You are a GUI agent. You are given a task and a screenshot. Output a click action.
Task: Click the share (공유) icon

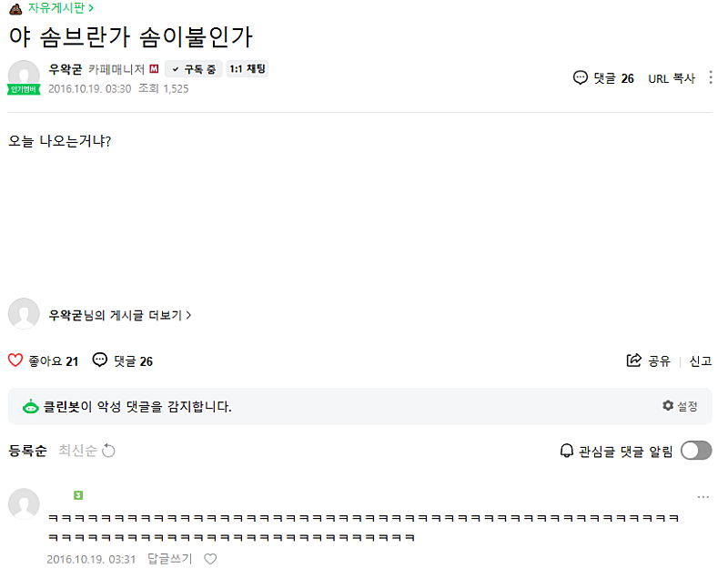click(634, 361)
